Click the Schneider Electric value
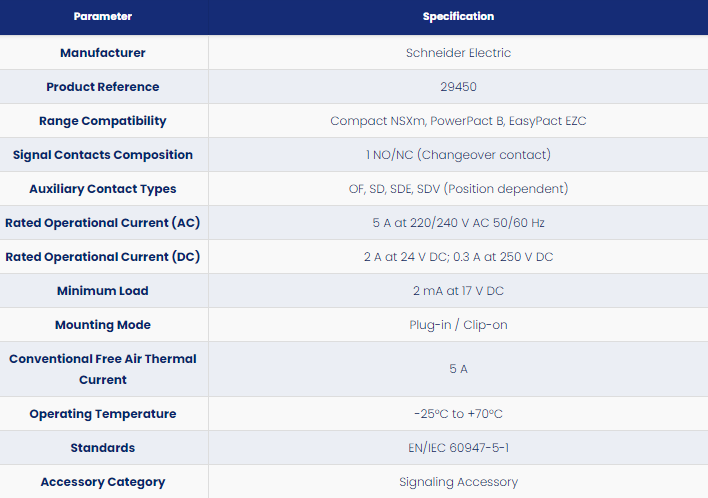 pos(458,53)
